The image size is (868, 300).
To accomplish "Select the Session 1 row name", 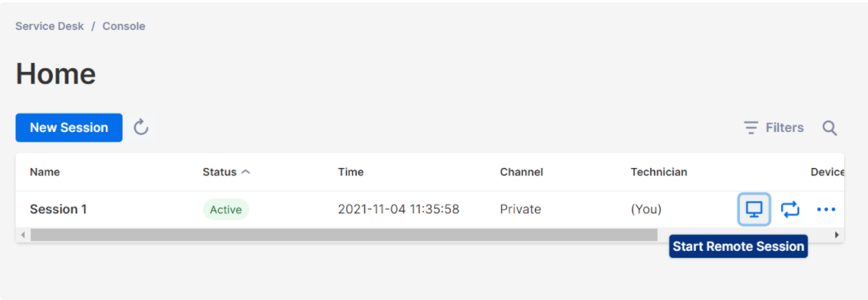I will [x=58, y=209].
